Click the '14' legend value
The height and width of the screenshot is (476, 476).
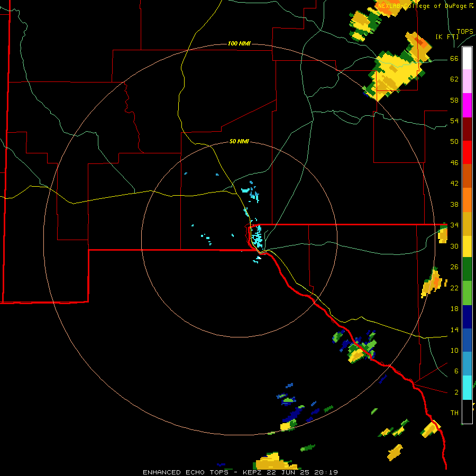454,329
